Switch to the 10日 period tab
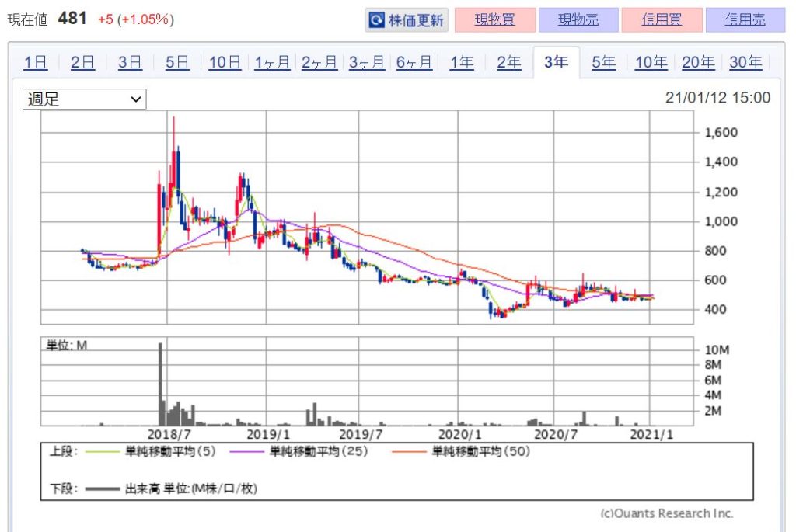796x532 pixels. click(x=225, y=64)
